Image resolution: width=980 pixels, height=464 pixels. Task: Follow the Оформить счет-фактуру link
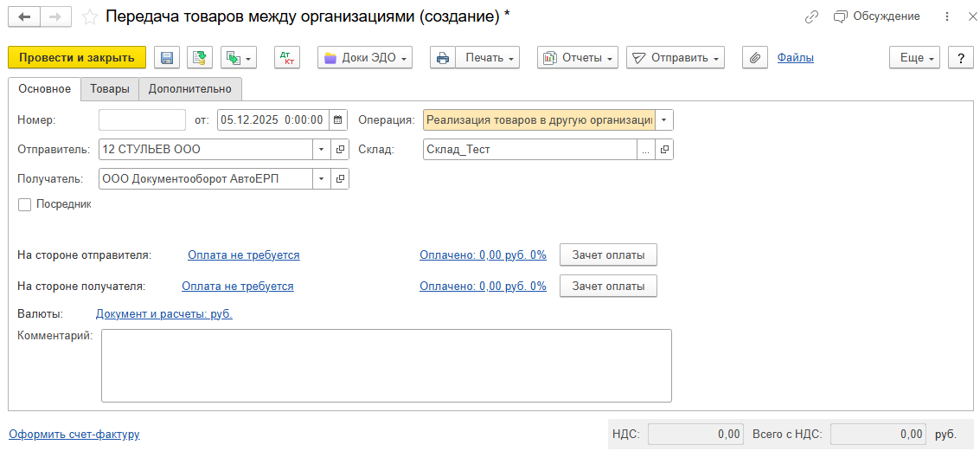74,435
